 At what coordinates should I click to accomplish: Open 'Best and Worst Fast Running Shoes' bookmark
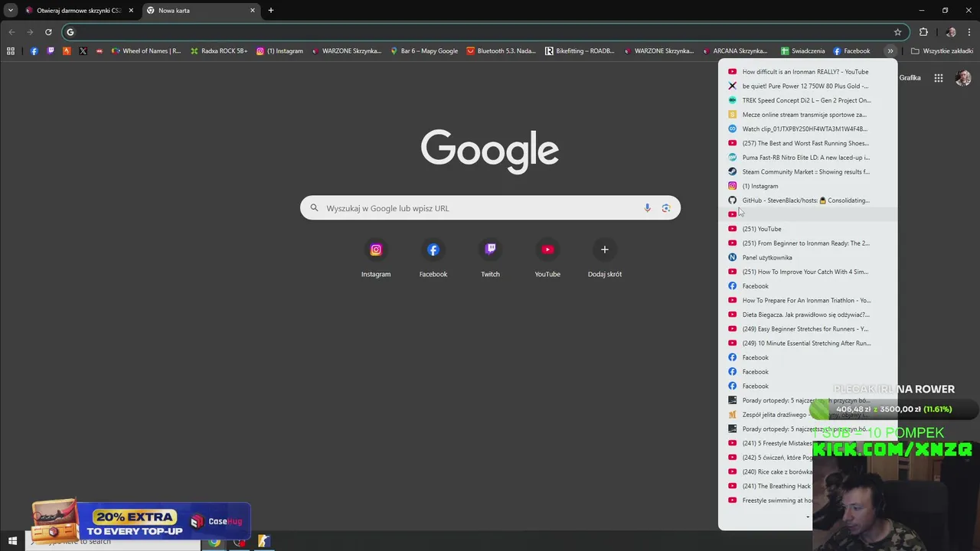808,143
